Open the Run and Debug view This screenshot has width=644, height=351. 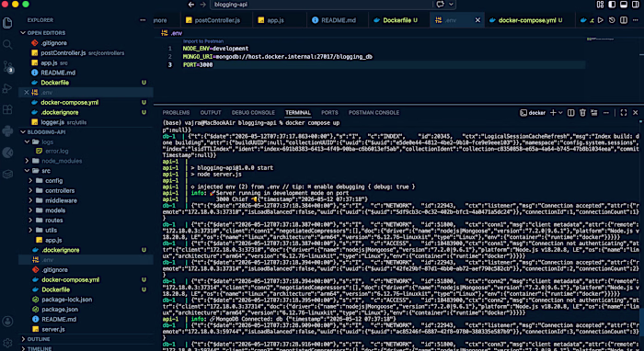(x=7, y=88)
